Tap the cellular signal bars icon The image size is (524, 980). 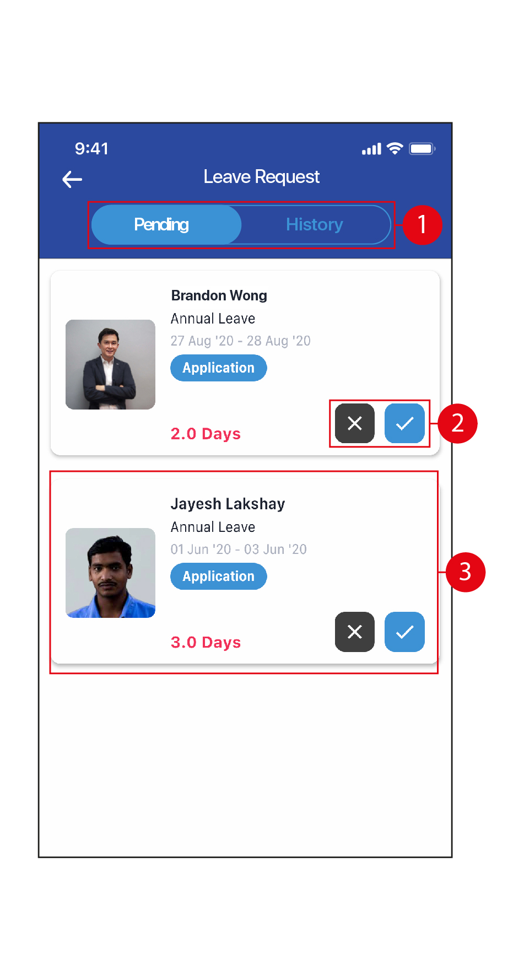pos(371,149)
